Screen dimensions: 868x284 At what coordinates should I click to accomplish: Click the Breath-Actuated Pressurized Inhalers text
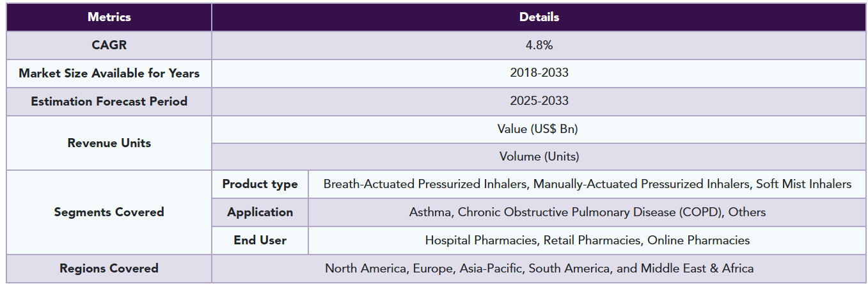(x=425, y=184)
